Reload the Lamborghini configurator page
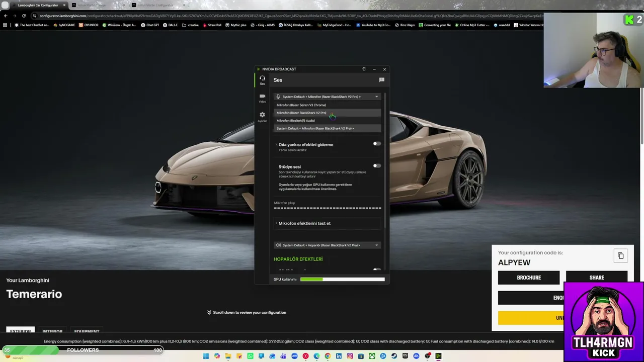 24,16
